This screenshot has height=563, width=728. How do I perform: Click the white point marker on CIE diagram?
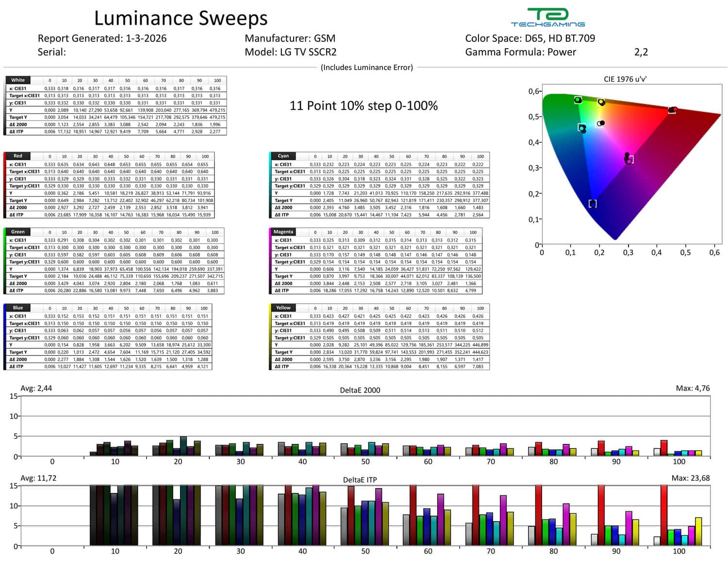[601, 123]
